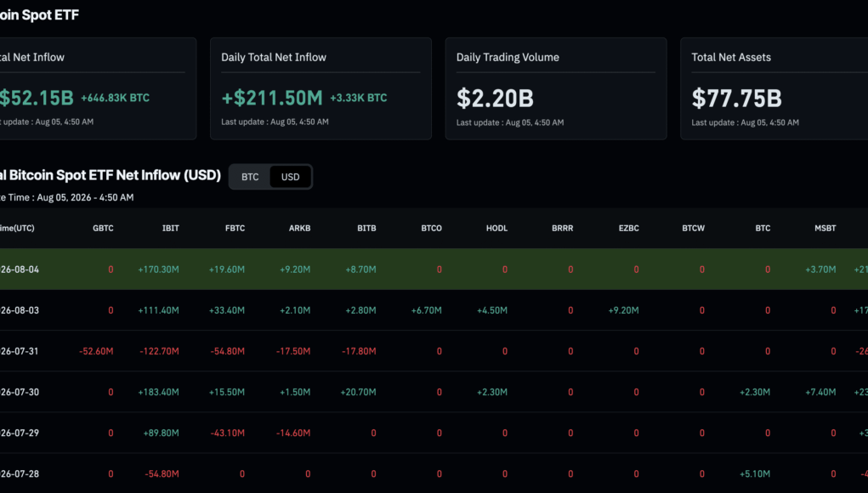868x493 pixels.
Task: Click the BRRR column header
Action: click(563, 228)
